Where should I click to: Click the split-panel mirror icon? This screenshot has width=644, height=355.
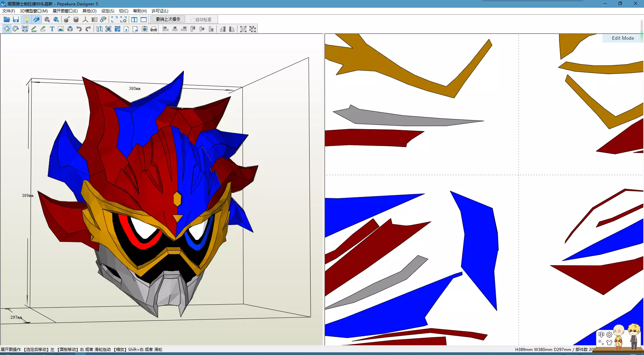[x=94, y=19]
